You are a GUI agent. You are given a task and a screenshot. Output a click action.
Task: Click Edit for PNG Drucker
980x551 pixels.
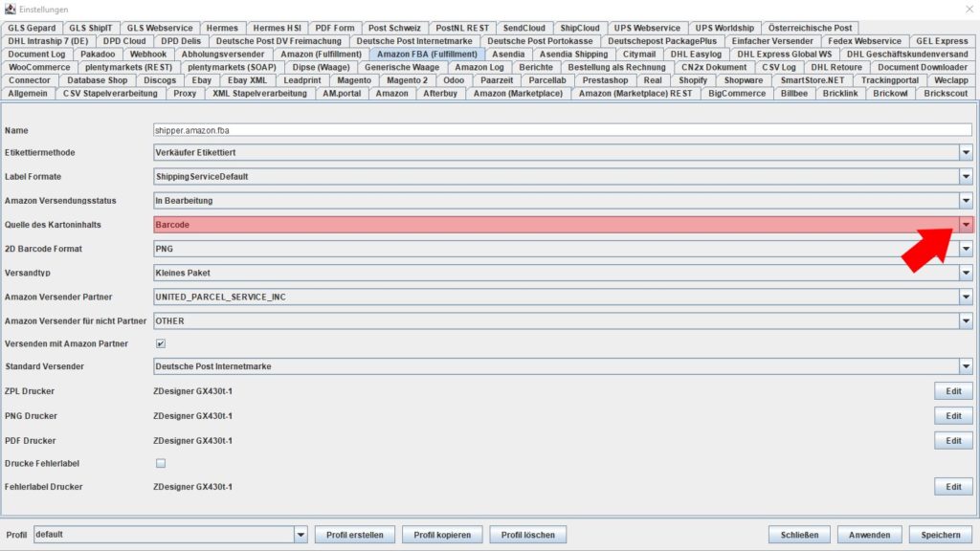coord(953,416)
